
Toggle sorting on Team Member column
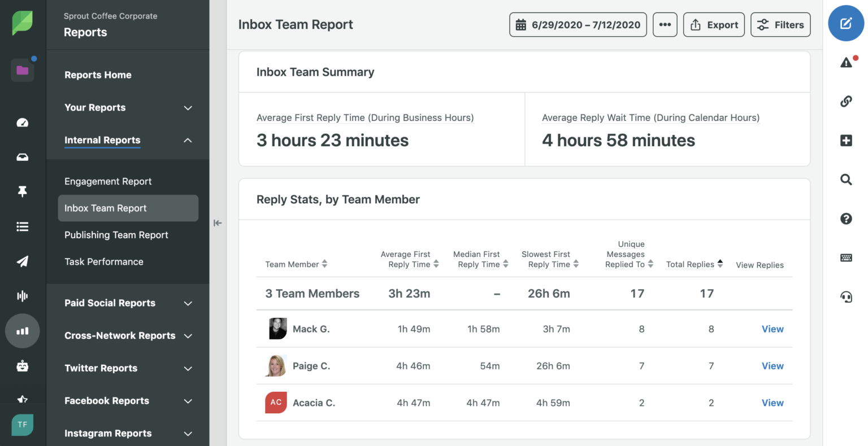tap(324, 264)
